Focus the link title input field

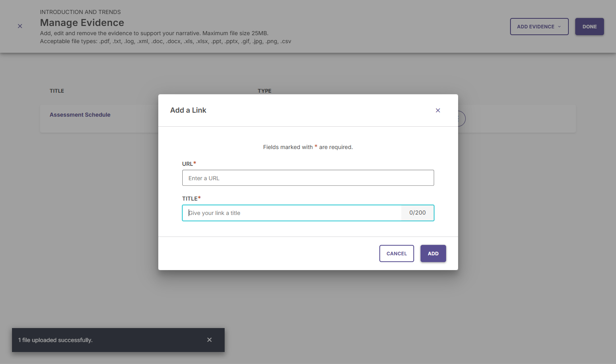pyautogui.click(x=292, y=213)
